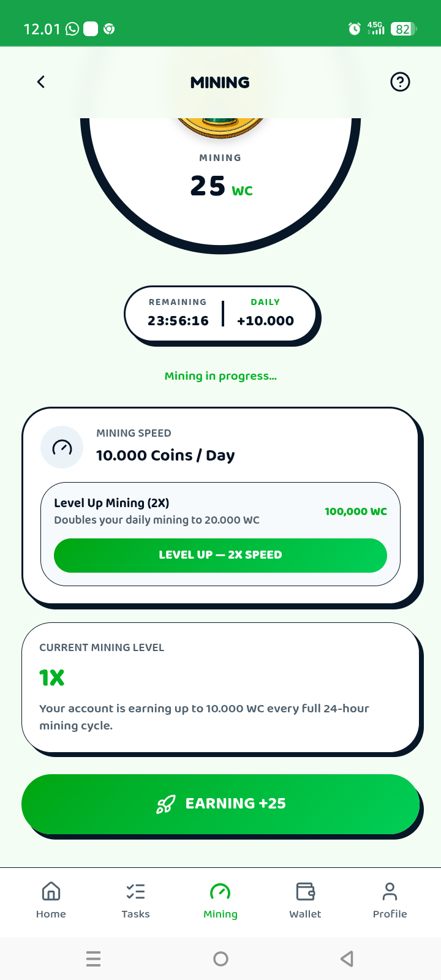
Task: Tap the back arrow icon
Action: click(x=41, y=82)
